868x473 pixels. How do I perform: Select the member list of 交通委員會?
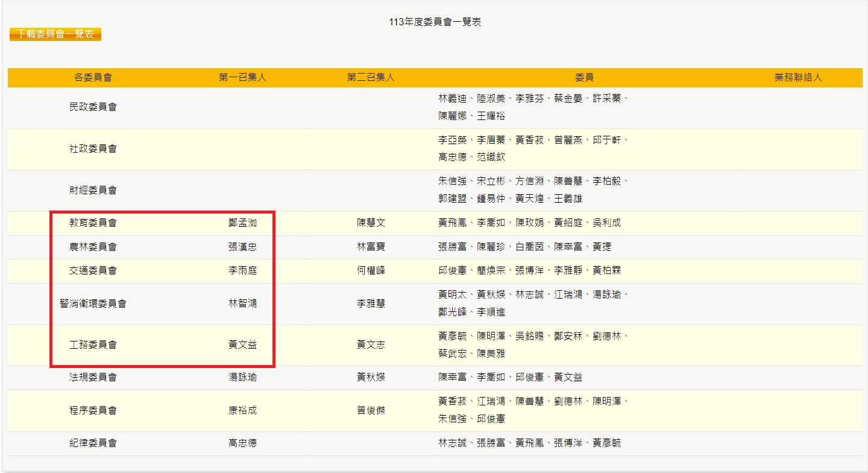[x=529, y=271]
